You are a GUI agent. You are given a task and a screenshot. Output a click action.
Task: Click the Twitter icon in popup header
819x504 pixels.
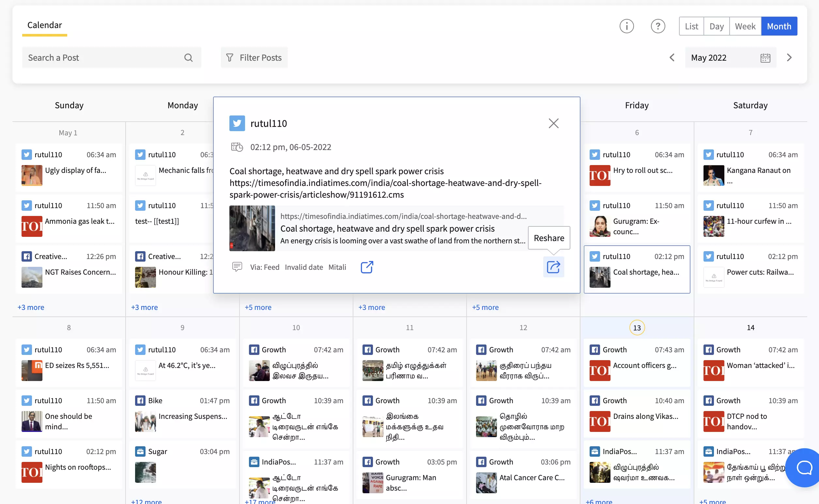pos(237,123)
